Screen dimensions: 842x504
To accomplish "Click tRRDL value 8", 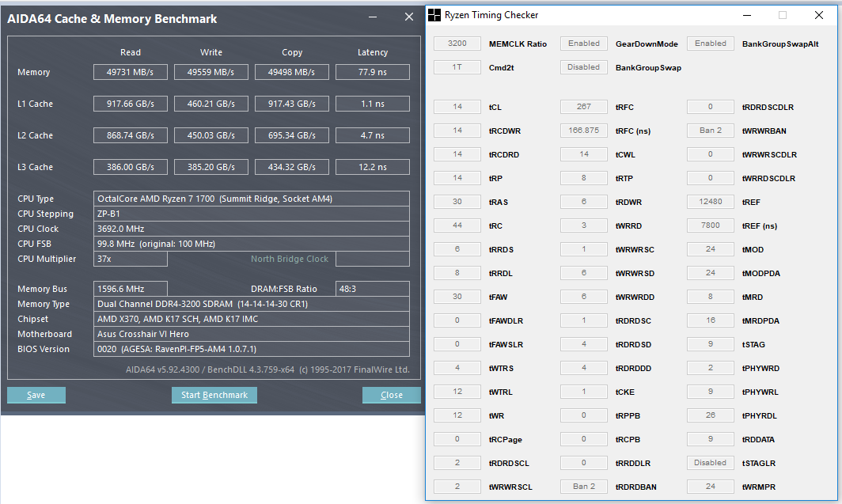I will (x=457, y=273).
